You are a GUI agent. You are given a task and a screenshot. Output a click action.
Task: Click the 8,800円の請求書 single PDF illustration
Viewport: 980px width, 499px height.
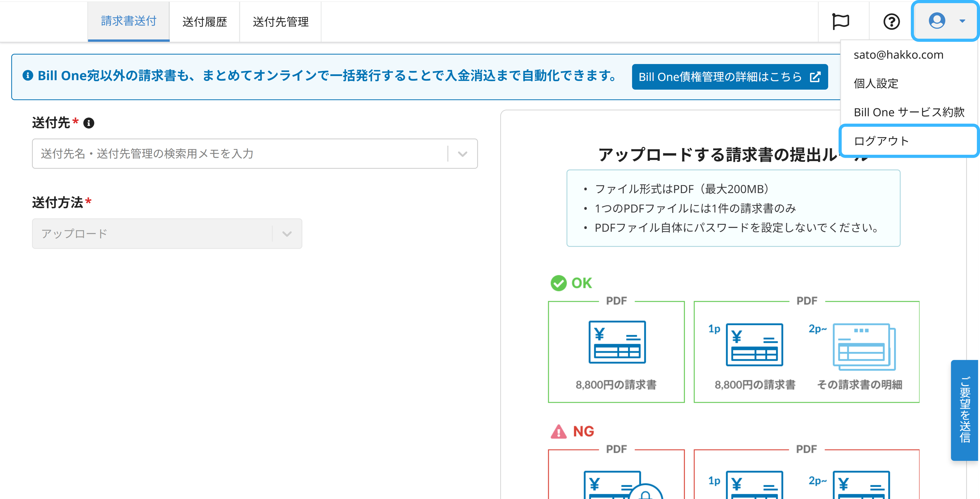point(617,342)
